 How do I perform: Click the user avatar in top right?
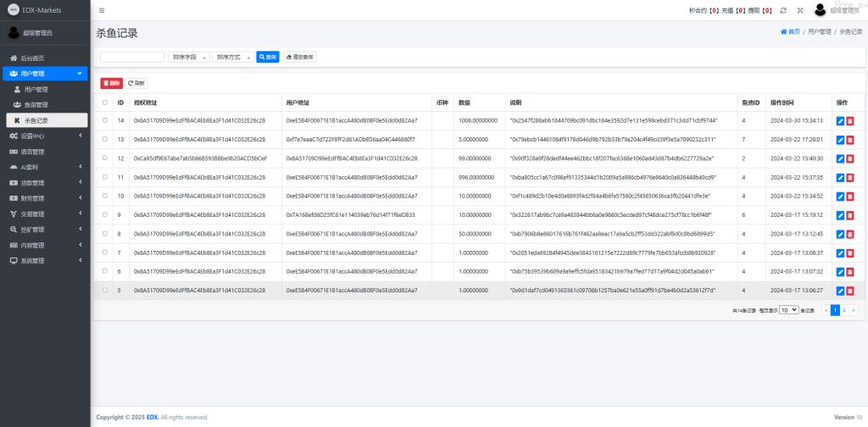(820, 10)
